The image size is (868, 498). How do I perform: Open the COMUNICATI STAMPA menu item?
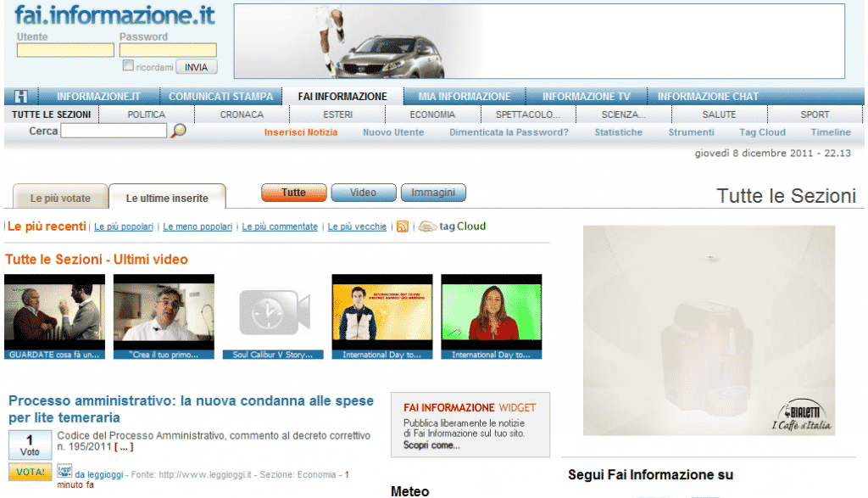(x=221, y=97)
